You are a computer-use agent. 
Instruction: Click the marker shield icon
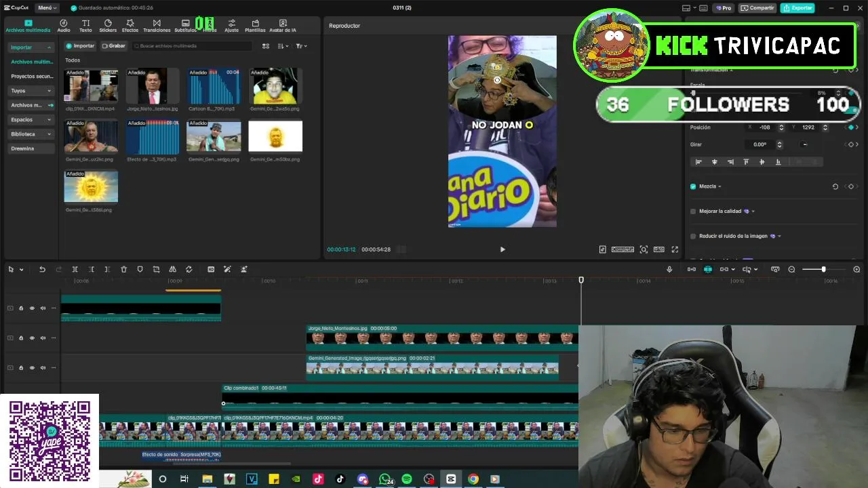(x=140, y=269)
